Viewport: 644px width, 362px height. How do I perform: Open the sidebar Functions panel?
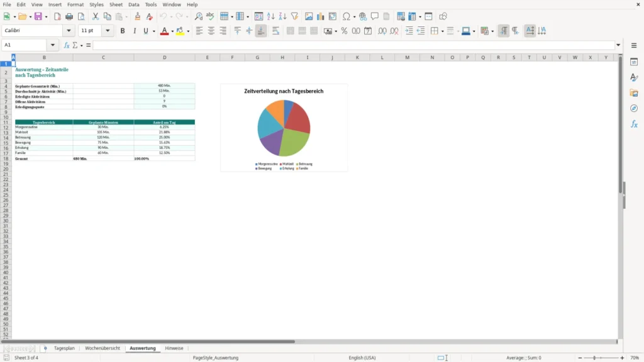point(634,124)
